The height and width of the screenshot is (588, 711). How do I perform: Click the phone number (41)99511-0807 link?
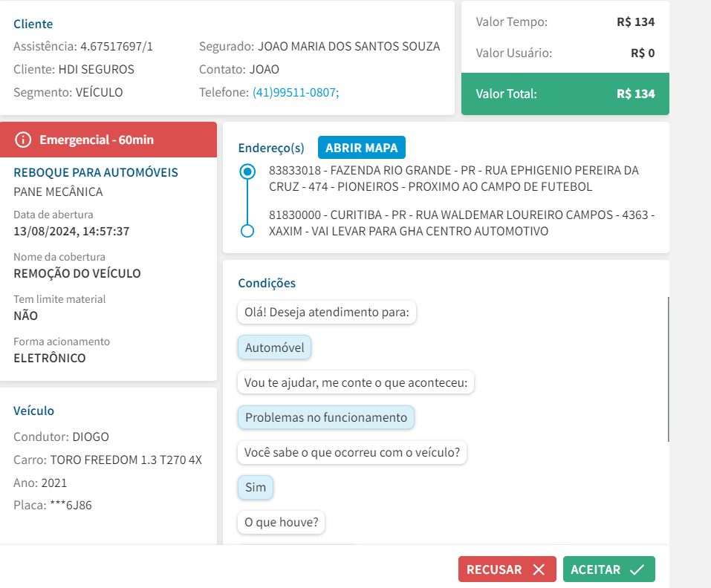(296, 92)
